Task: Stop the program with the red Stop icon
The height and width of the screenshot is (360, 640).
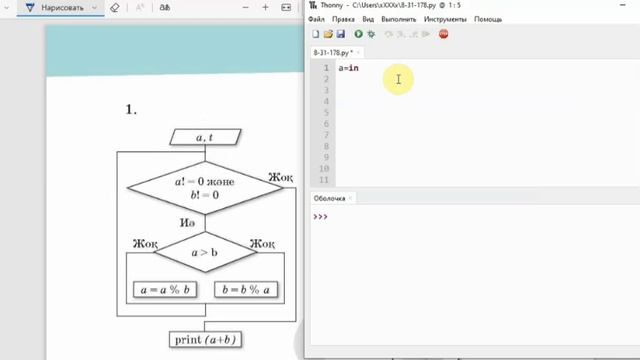Action: pos(444,34)
